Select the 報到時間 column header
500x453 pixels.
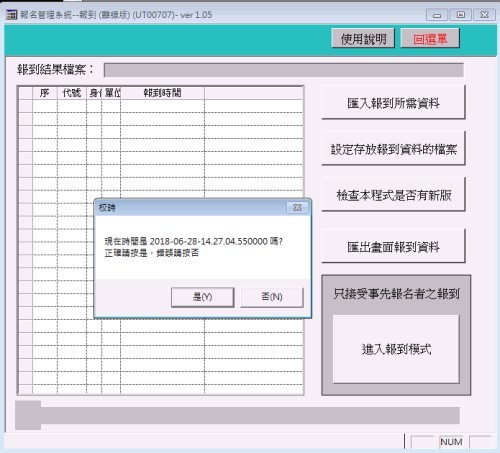coord(162,93)
